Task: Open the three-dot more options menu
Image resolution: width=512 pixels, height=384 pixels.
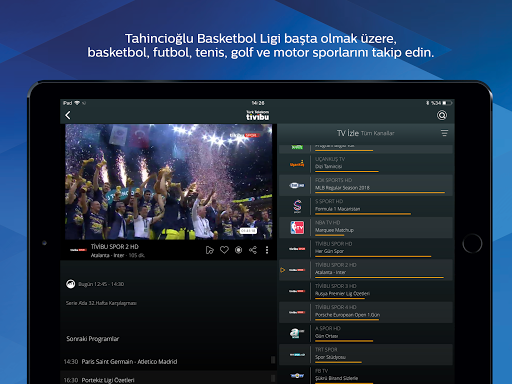Action: click(267, 250)
